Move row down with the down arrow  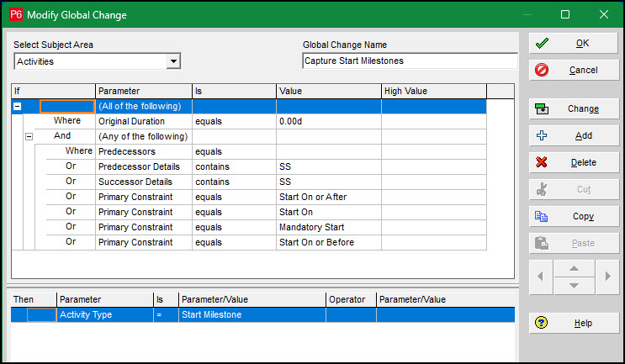(574, 286)
